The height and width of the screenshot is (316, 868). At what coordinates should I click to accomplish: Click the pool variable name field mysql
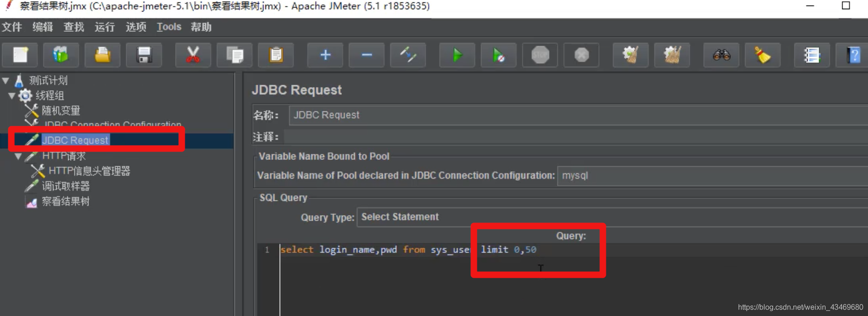tap(713, 176)
